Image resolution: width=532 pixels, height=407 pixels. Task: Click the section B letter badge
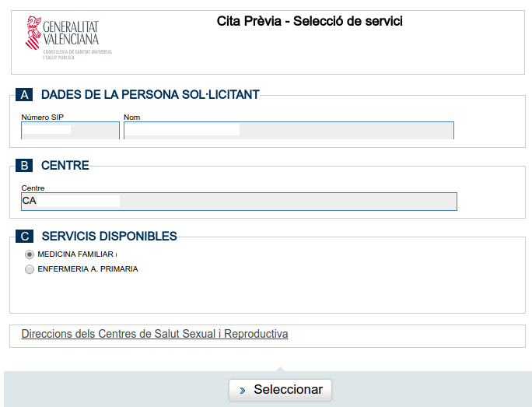click(x=24, y=165)
